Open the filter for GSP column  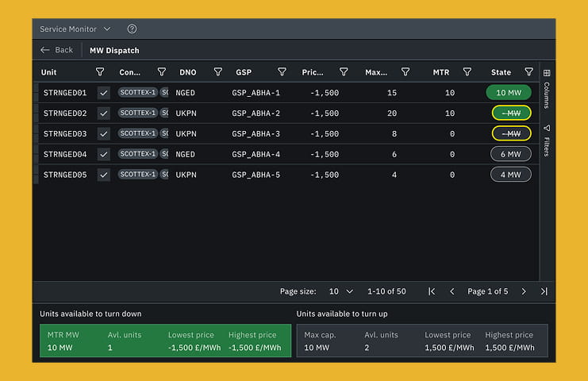pos(282,72)
